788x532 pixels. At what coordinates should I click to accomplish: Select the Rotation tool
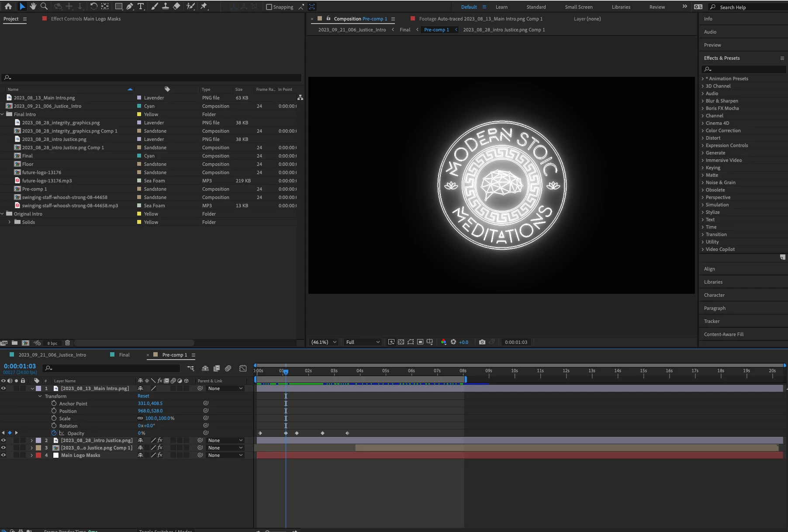click(93, 7)
